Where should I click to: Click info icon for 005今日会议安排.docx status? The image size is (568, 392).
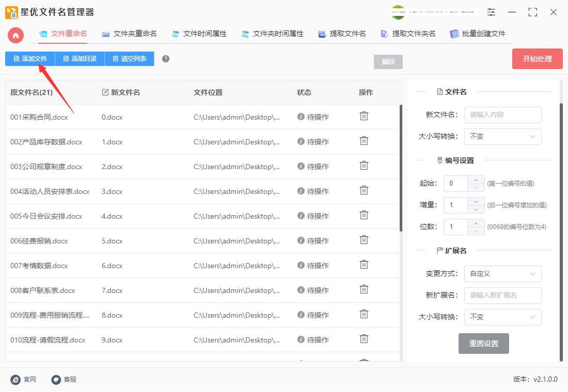(x=301, y=216)
